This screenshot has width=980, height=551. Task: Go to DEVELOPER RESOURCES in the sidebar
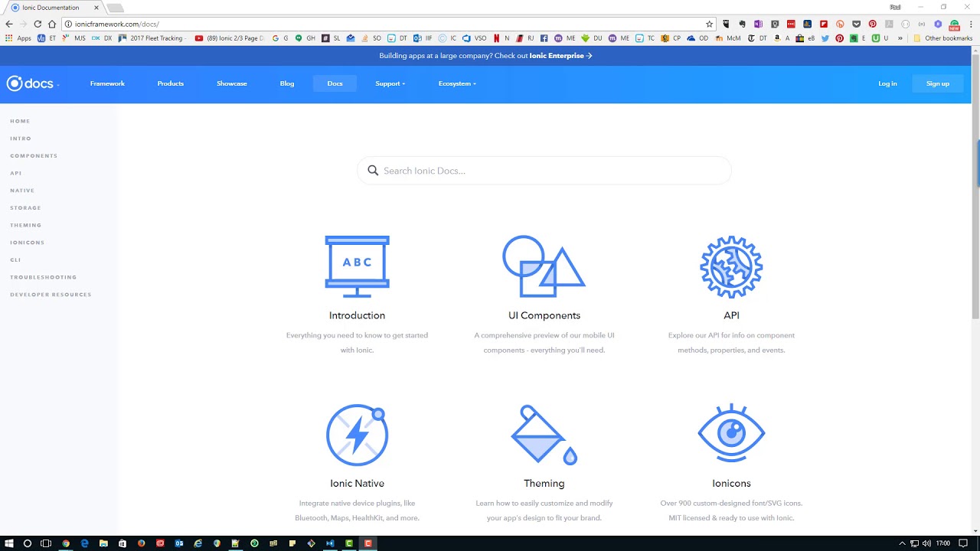pyautogui.click(x=51, y=295)
